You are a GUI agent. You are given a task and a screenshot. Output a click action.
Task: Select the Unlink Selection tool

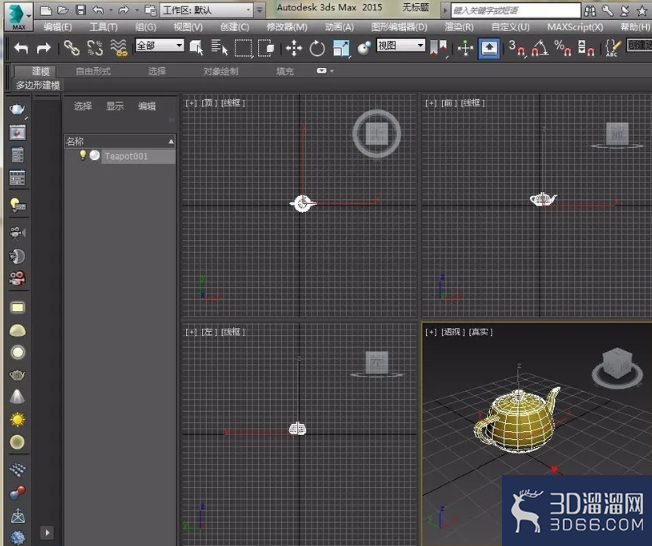point(95,48)
